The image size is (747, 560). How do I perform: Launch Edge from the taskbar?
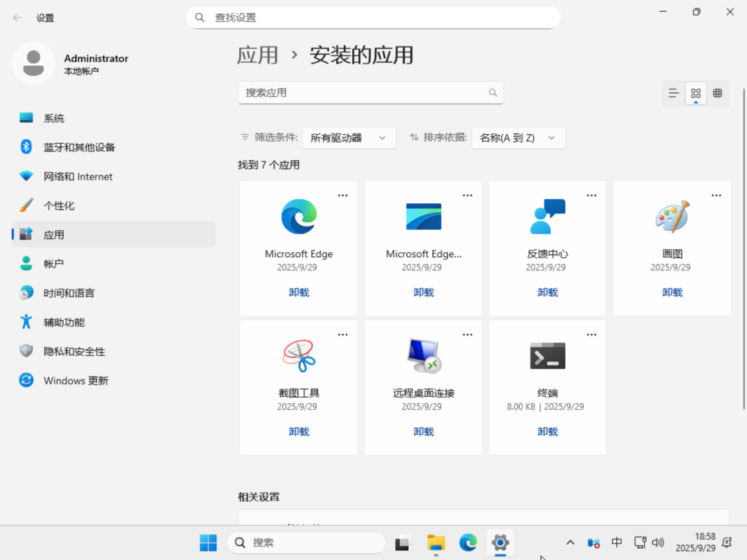click(x=468, y=543)
